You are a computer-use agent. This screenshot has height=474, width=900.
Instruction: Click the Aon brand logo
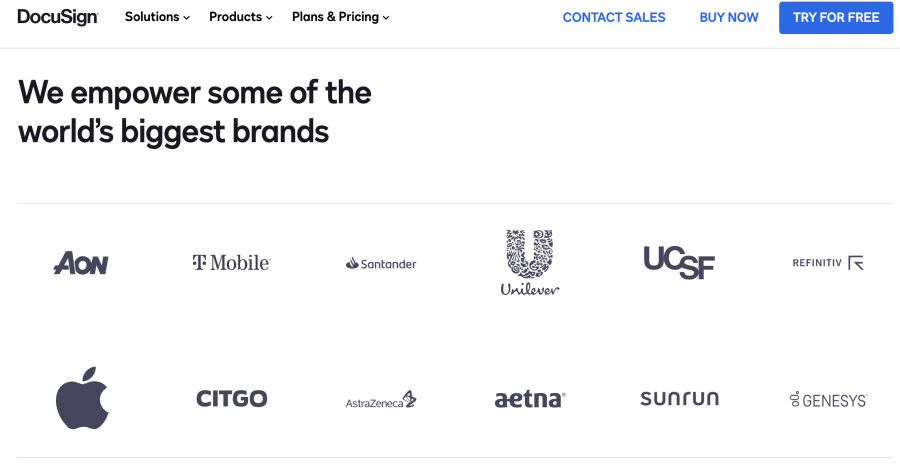tap(81, 263)
